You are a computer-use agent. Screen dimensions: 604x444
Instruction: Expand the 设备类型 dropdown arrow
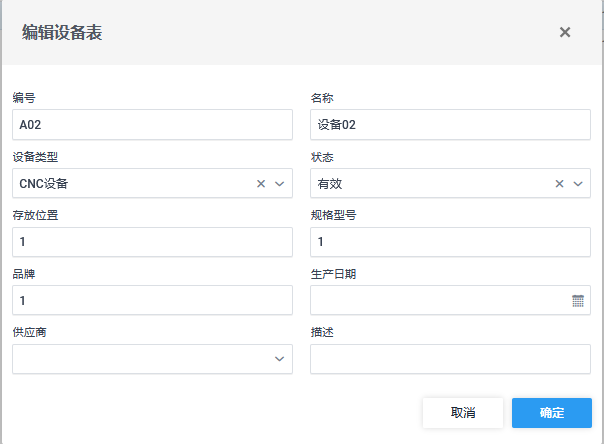click(x=280, y=184)
